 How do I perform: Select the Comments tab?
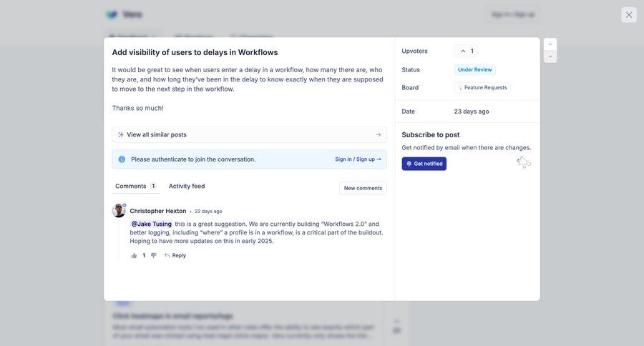[131, 186]
